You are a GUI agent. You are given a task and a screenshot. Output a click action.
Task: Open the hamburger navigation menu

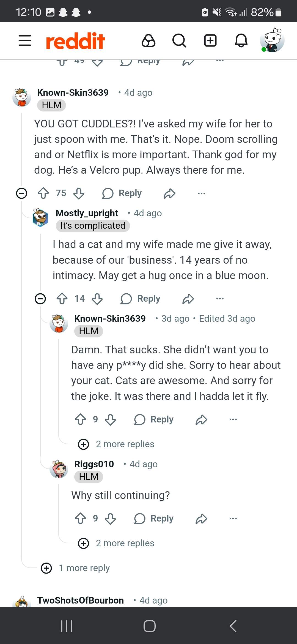point(24,40)
